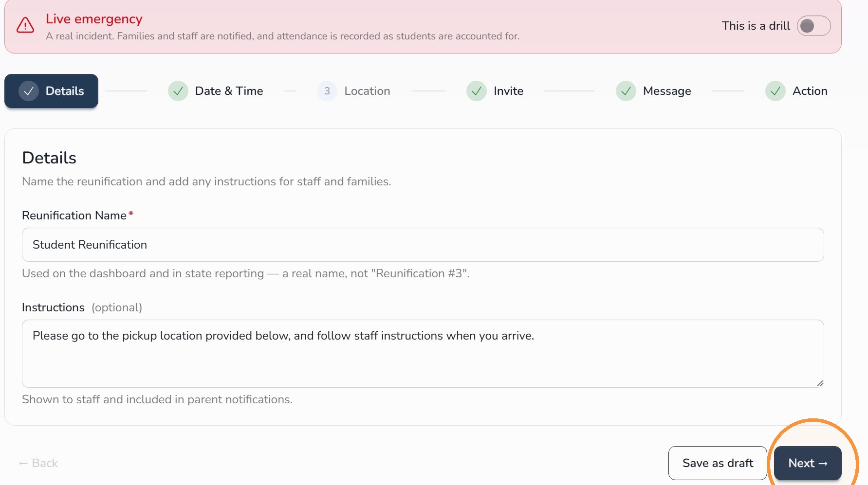Focus the Reunification Name input field
Image resolution: width=868 pixels, height=485 pixels.
coord(423,245)
